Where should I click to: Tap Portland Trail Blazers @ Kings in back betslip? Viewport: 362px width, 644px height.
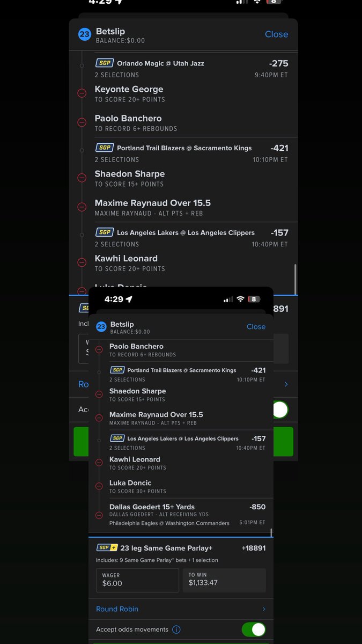(x=184, y=148)
